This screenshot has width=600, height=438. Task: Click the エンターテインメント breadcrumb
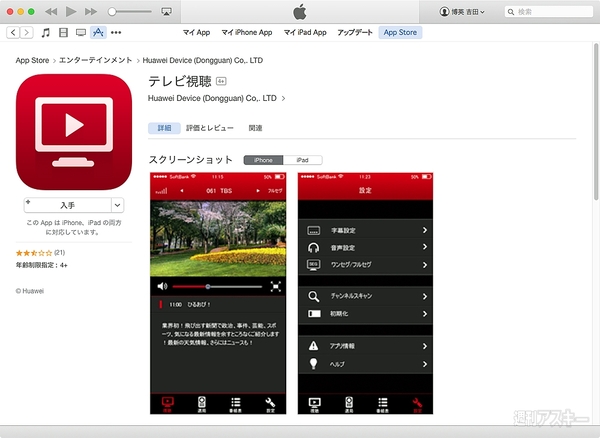pos(96,60)
